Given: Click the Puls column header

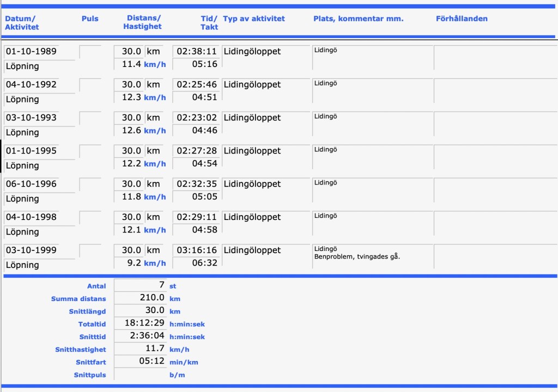Looking at the screenshot, I should (90, 19).
